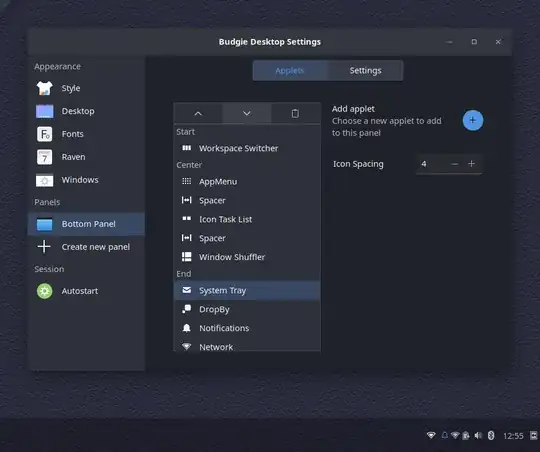Open the Fonts settings section

(x=86, y=134)
